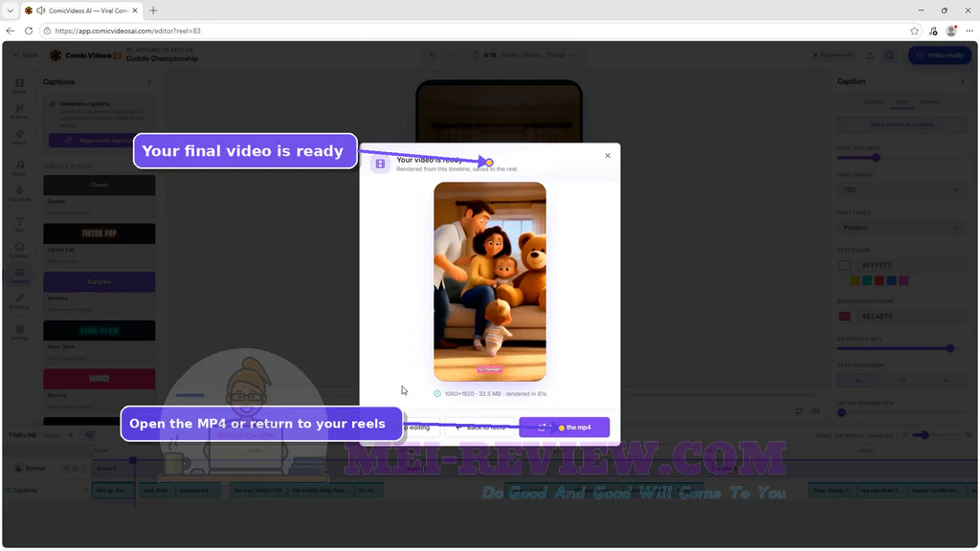Open the 9:16 aspect ratio dropdown

tap(523, 55)
